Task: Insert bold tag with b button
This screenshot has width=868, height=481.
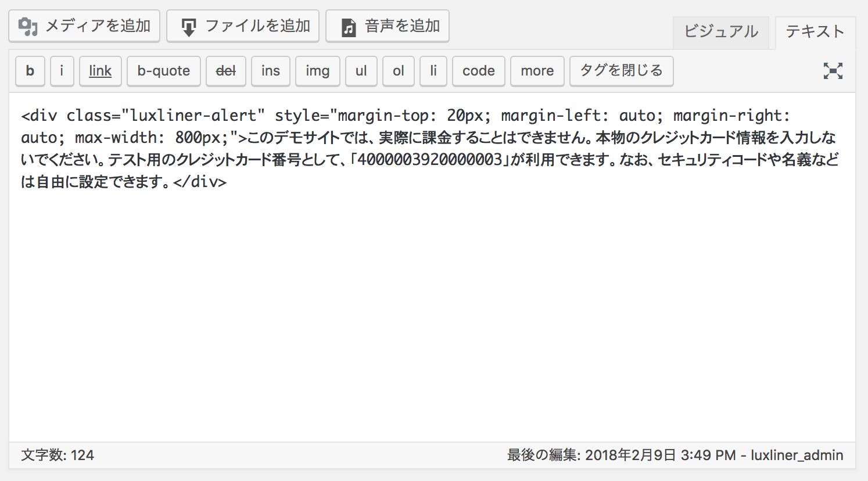Action: pos(30,71)
